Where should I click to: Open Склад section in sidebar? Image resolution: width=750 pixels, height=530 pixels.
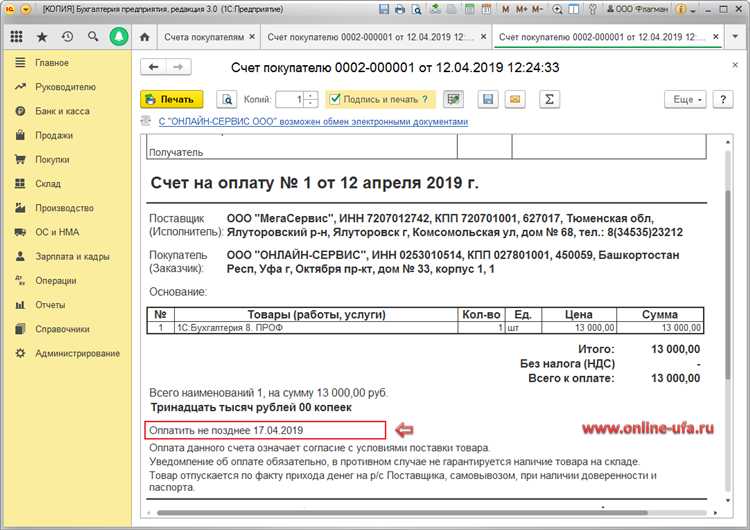click(66, 184)
